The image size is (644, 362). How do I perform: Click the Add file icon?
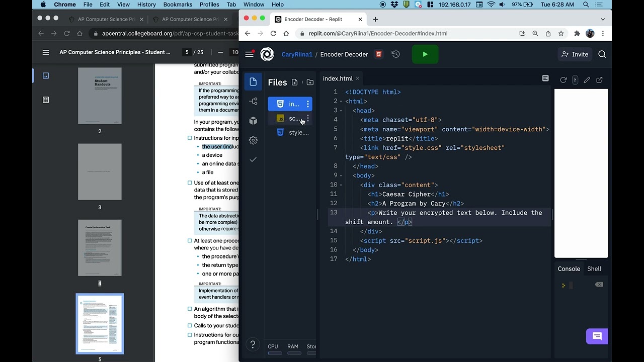pyautogui.click(x=295, y=82)
